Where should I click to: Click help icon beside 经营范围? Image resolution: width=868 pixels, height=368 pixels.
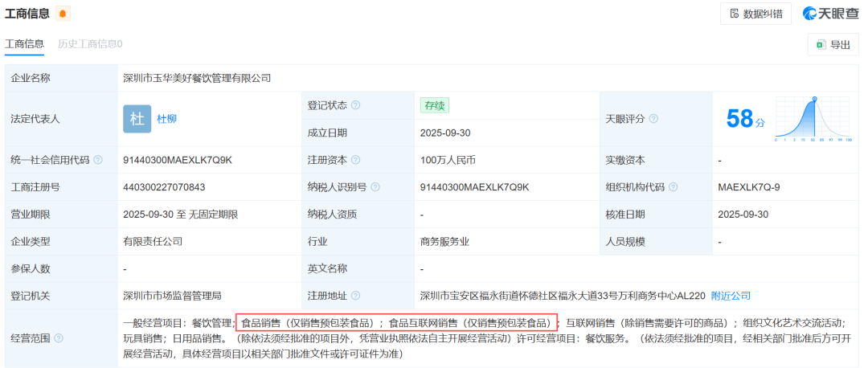click(58, 338)
